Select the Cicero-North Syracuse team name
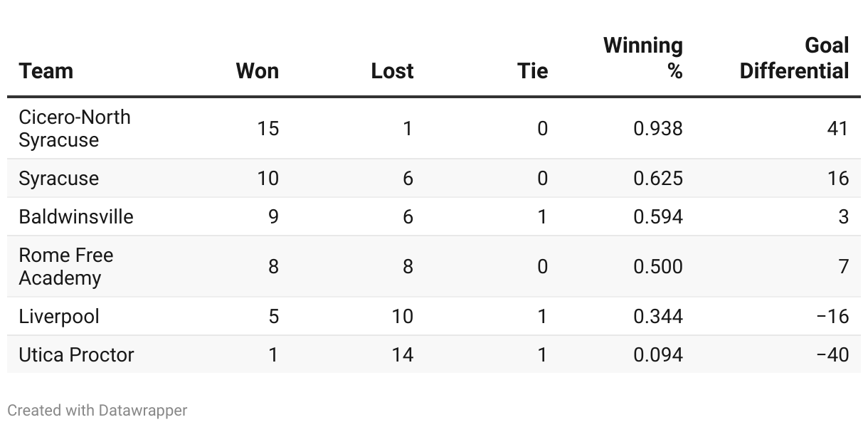The height and width of the screenshot is (427, 868). pyautogui.click(x=75, y=128)
